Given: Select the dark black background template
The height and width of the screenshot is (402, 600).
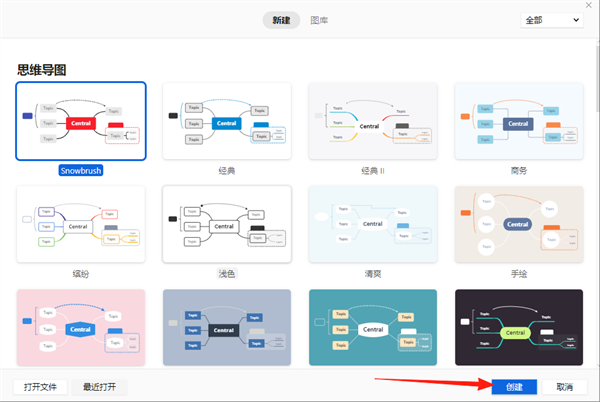Looking at the screenshot, I should tap(519, 327).
